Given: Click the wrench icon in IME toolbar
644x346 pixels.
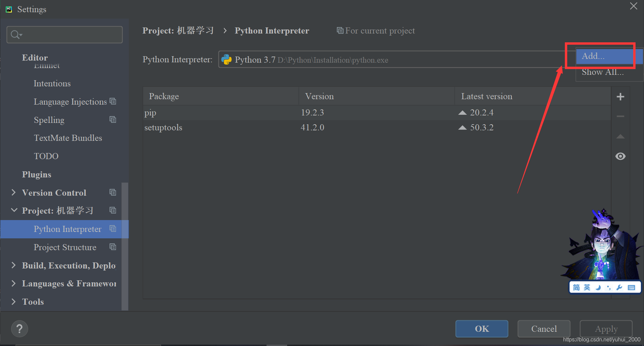Looking at the screenshot, I should [x=619, y=287].
